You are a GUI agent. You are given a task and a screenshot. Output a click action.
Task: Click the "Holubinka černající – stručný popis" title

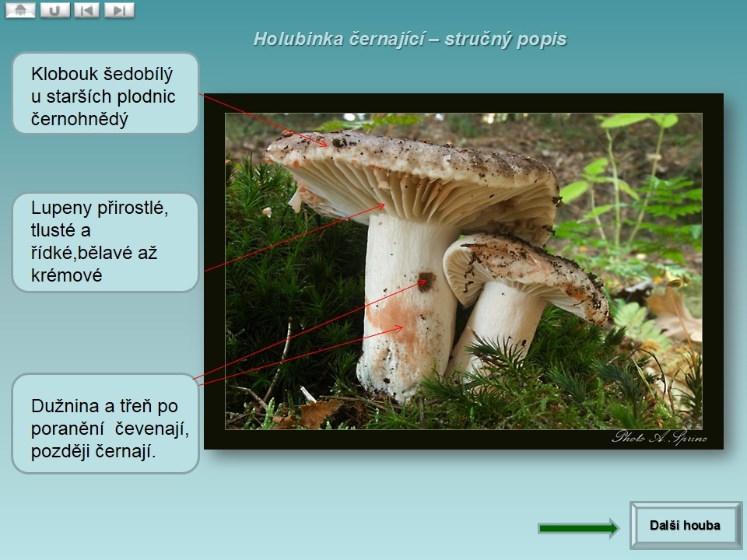[x=410, y=40]
